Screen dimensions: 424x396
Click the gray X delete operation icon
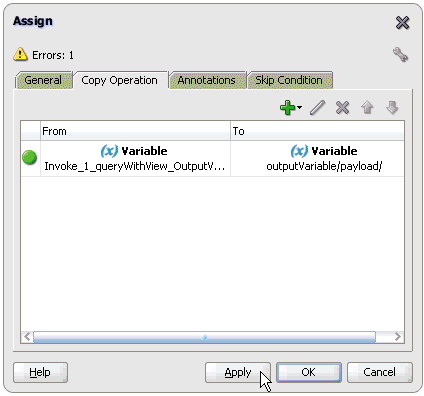point(342,108)
